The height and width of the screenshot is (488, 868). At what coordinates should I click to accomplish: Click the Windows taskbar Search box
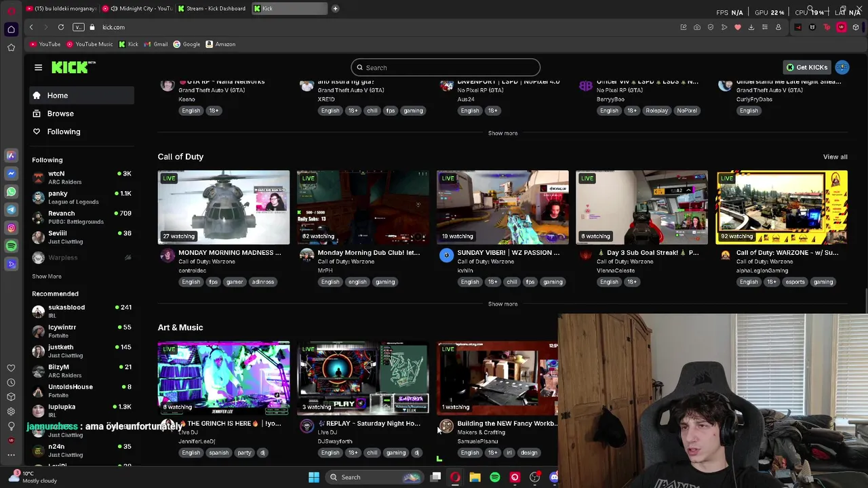point(374,477)
